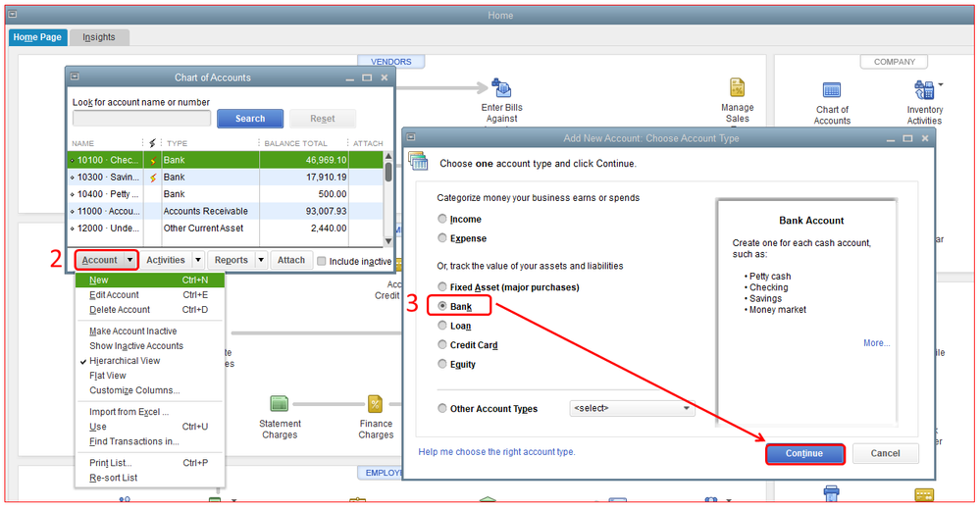Image resolution: width=980 pixels, height=510 pixels.
Task: Open Chart of Accounts icon in Company panel
Action: click(x=831, y=90)
